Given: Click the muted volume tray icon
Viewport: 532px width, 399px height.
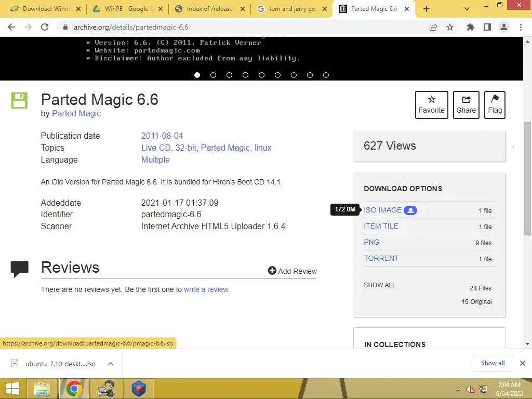Looking at the screenshot, I should point(470,389).
